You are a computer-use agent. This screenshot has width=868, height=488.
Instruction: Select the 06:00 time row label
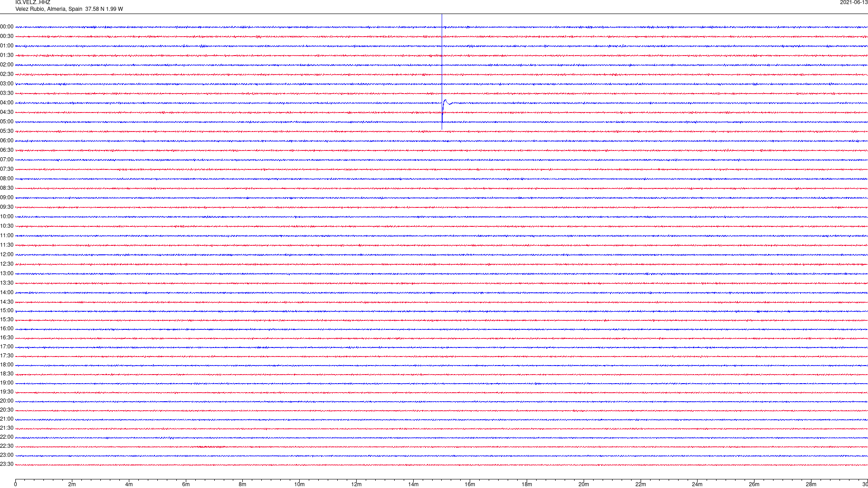click(7, 141)
